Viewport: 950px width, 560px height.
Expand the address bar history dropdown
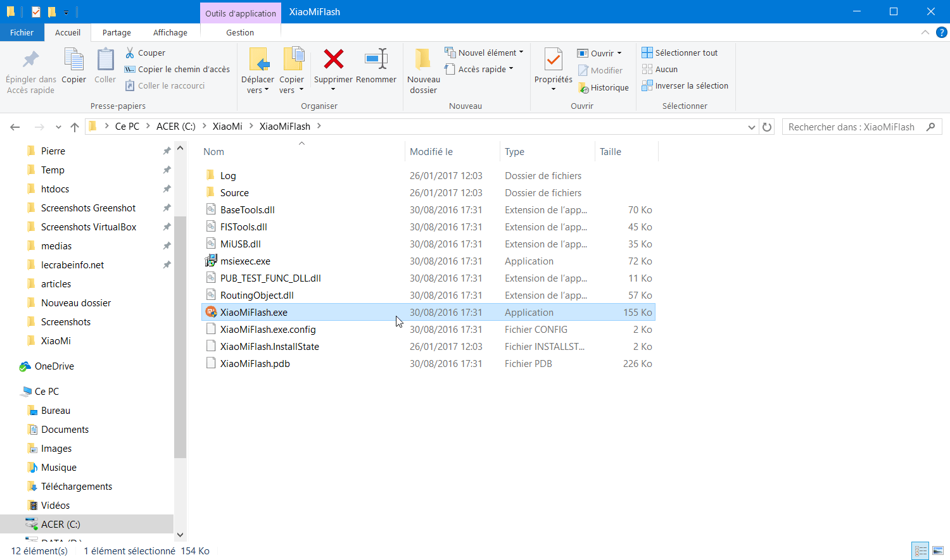[x=751, y=127]
